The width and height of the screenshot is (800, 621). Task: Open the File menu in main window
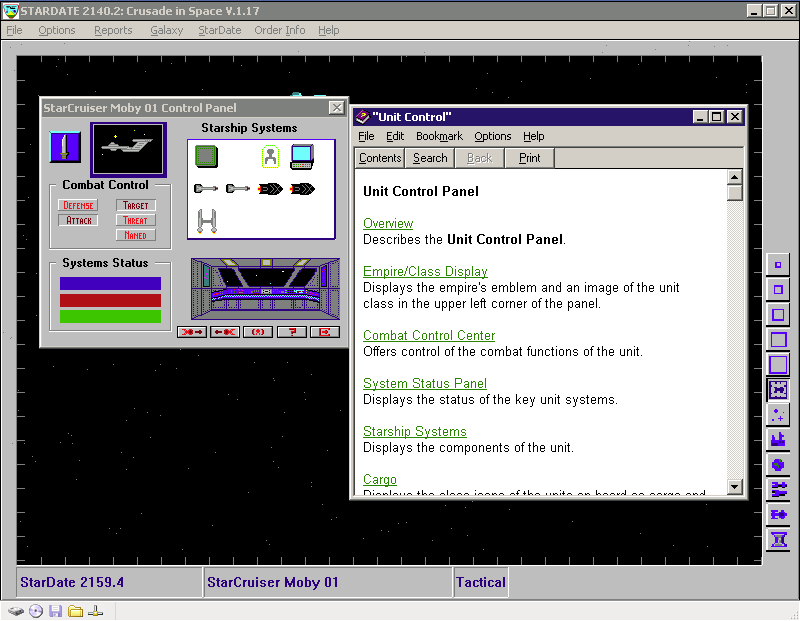coord(14,30)
